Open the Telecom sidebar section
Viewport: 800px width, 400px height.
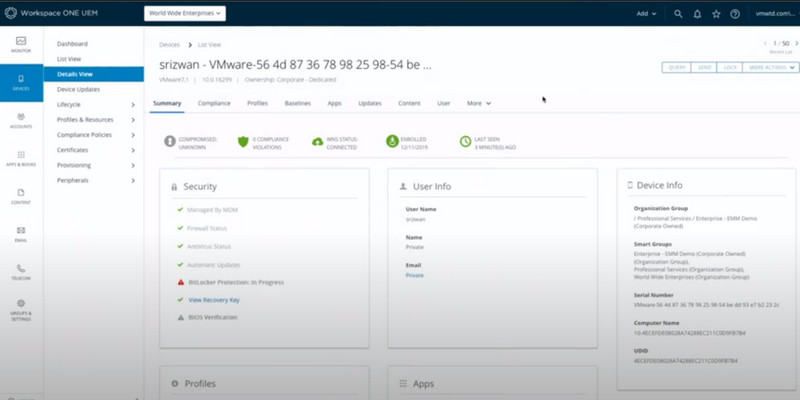[21, 272]
